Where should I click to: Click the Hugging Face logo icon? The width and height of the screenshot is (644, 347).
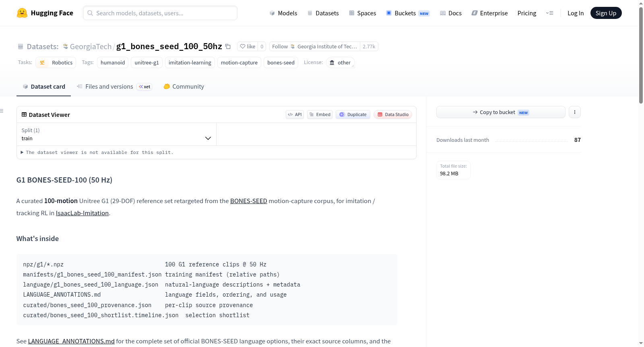click(x=22, y=13)
